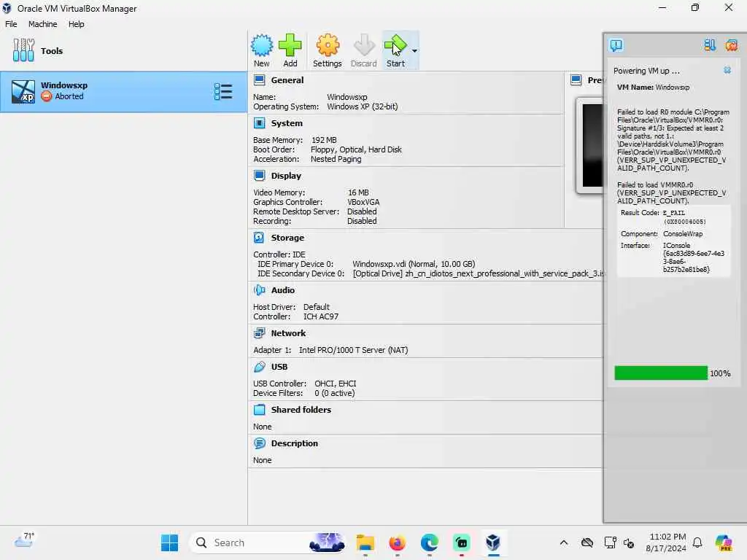Click the System section header
The width and height of the screenshot is (747, 560).
286,122
